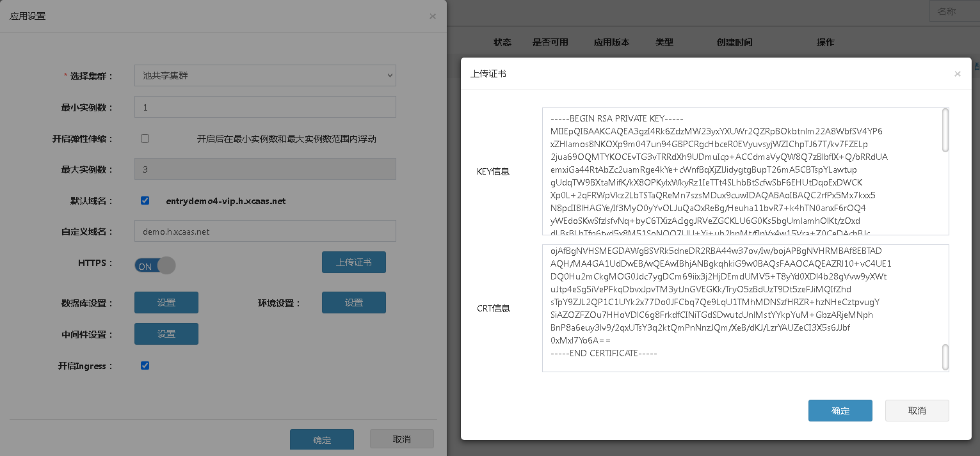Viewport: 980px width, 456px height.
Task: Click the KEY信息 text area scrollbar
Action: pyautogui.click(x=945, y=130)
